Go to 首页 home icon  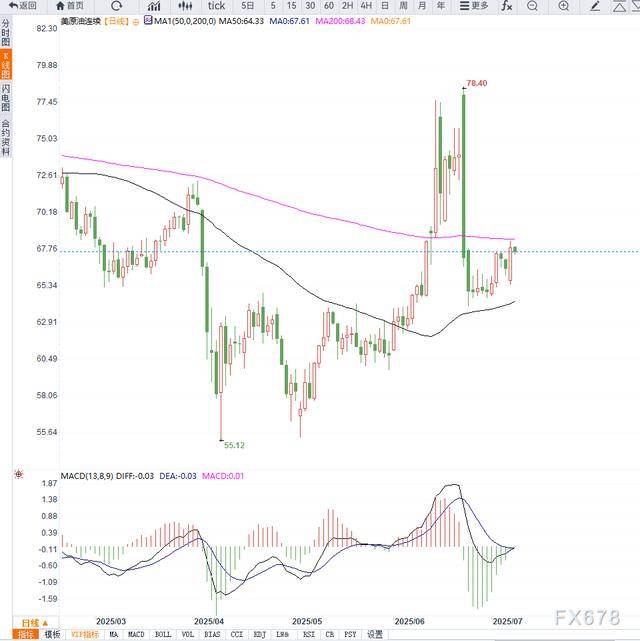click(x=66, y=6)
